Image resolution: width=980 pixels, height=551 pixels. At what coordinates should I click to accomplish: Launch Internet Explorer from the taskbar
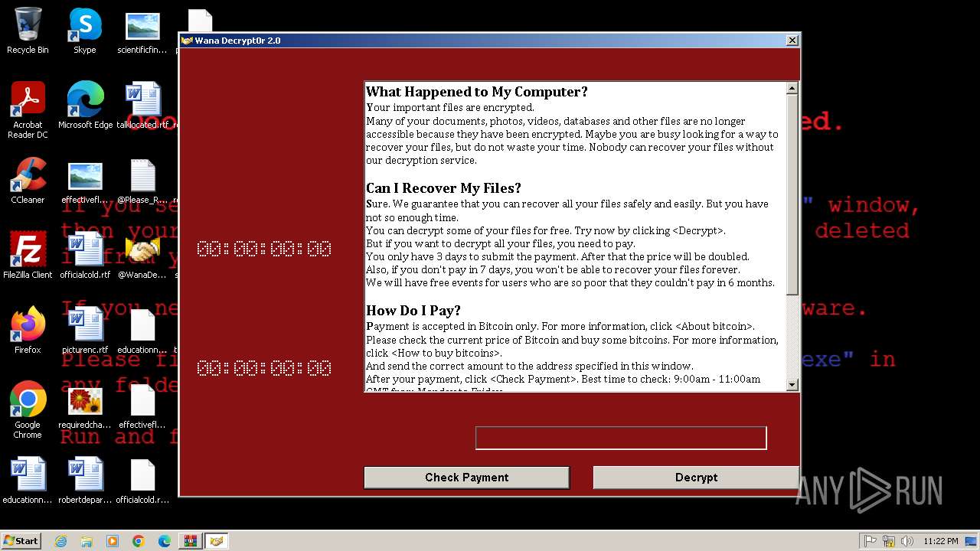[60, 541]
